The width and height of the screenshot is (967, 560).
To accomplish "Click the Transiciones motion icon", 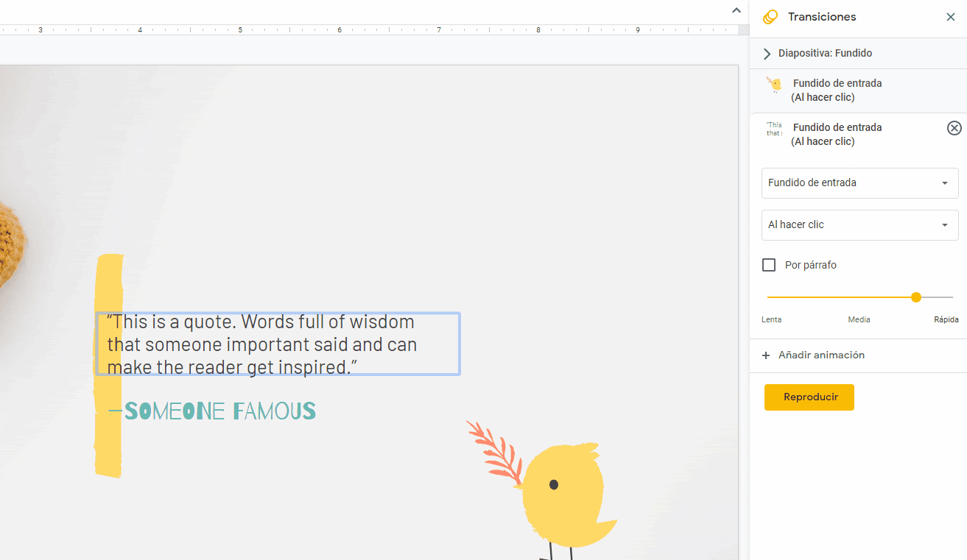I will 770,17.
